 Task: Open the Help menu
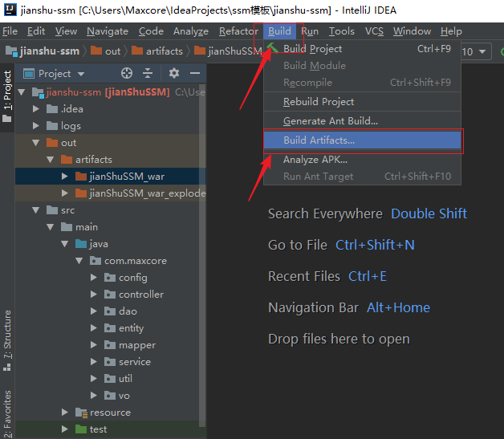[451, 31]
